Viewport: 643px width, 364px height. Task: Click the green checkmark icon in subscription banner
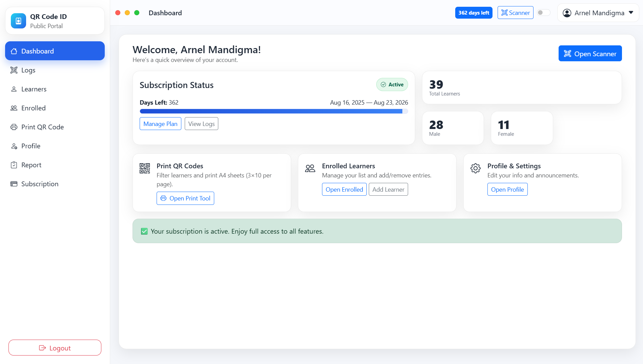pos(144,231)
